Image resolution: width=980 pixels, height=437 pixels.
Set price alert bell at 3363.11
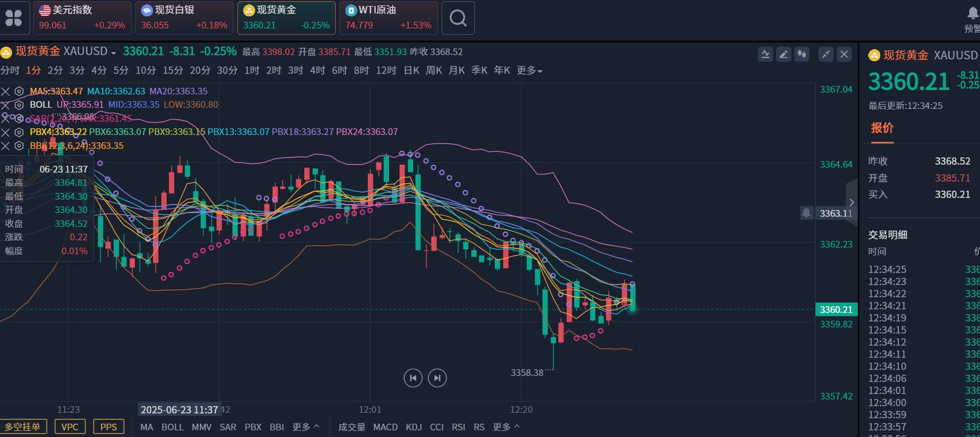coord(806,213)
